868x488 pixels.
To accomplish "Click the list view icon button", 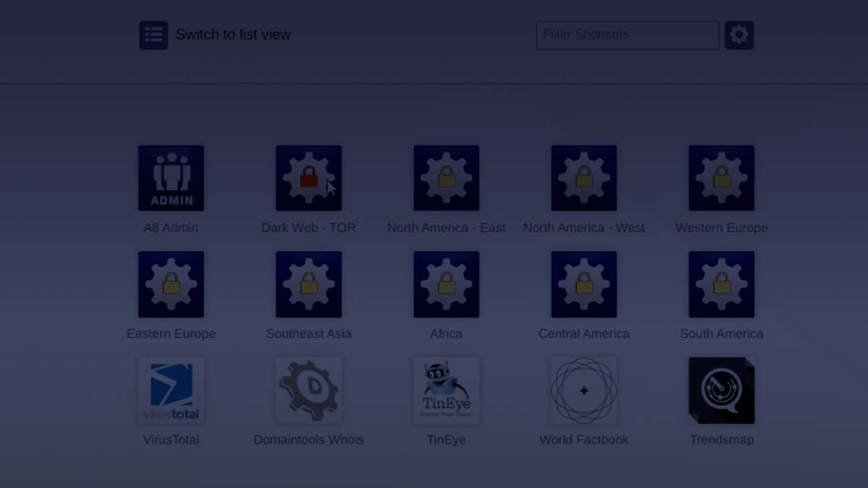I will click(x=153, y=35).
